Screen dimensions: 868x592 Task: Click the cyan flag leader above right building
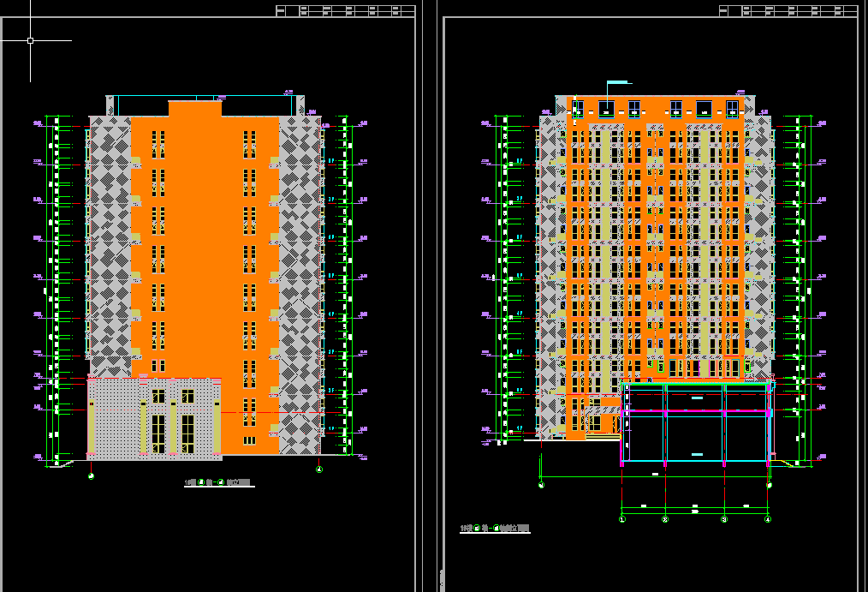coord(618,82)
